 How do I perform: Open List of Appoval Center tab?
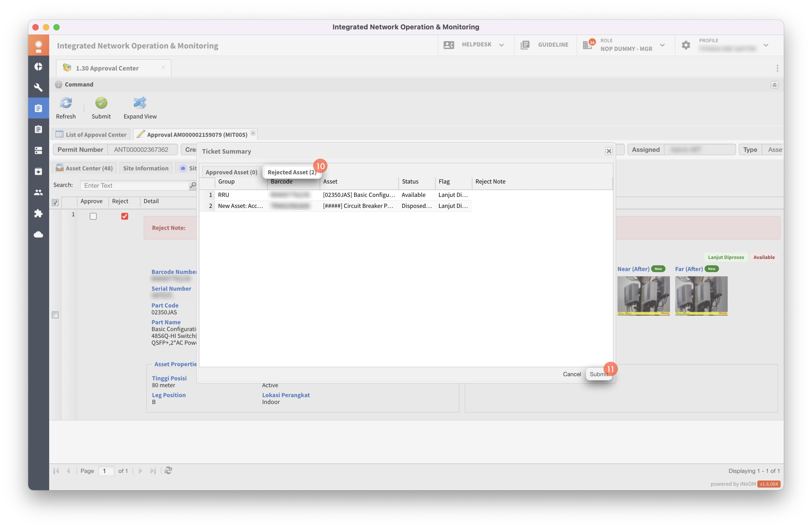pos(91,134)
